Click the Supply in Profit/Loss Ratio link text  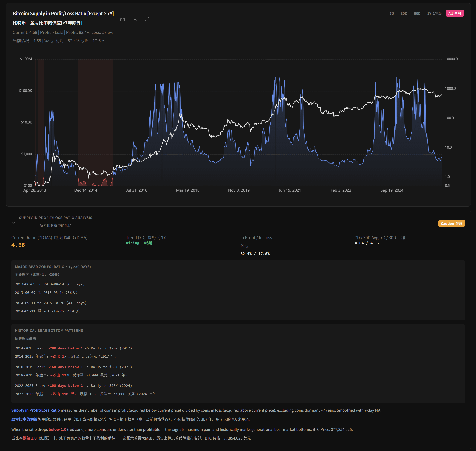[35, 410]
